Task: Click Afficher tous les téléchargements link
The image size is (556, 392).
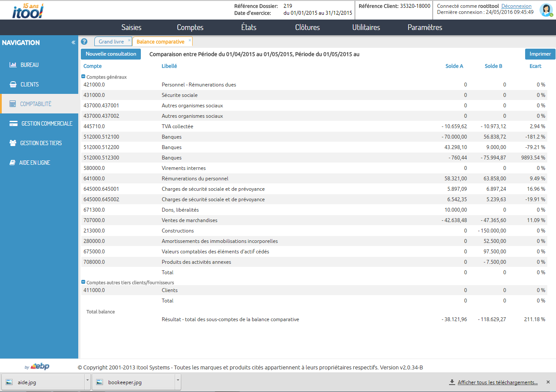Action: click(497, 382)
